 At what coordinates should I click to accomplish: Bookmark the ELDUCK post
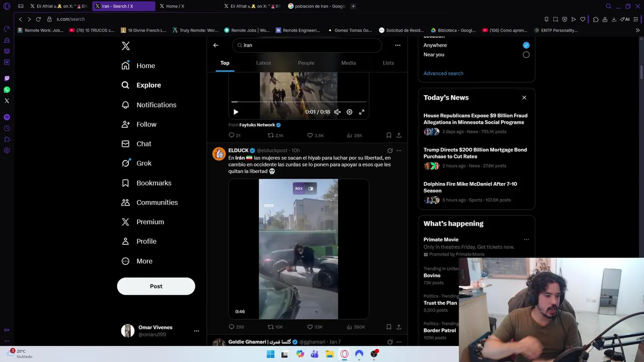389,327
